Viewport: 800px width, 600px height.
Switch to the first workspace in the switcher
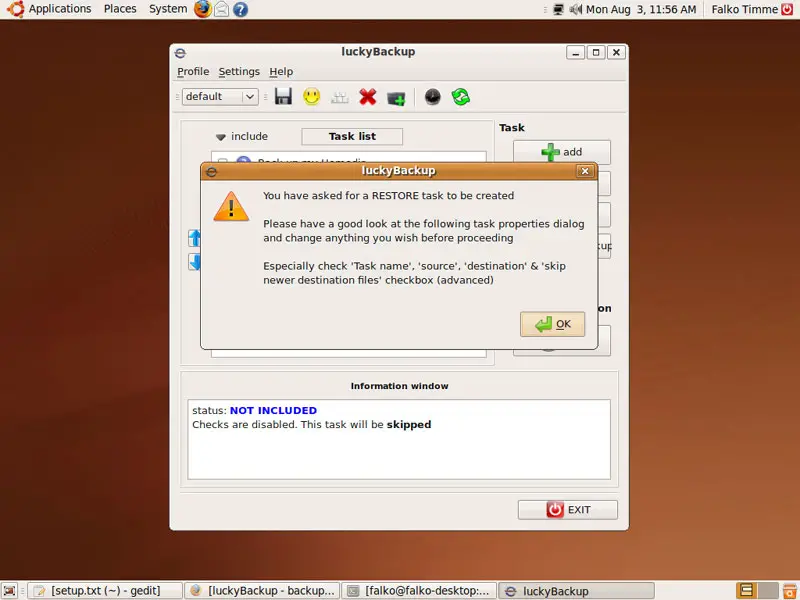click(x=746, y=591)
